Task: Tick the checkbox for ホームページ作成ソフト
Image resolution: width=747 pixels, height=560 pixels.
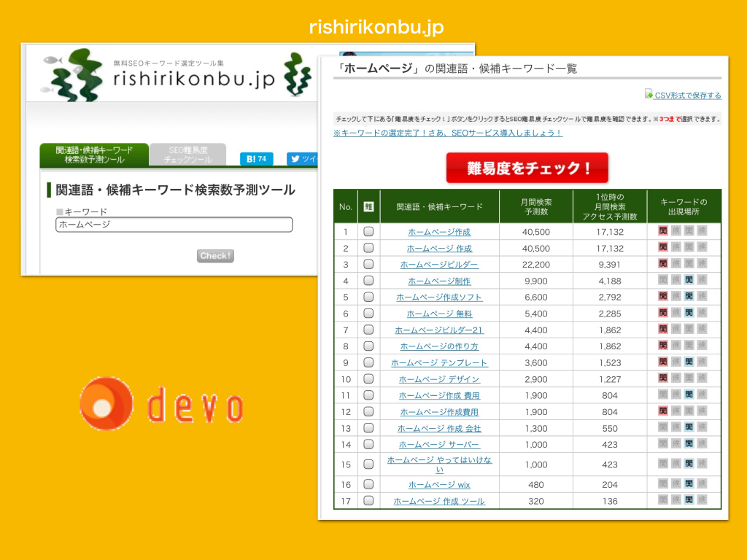Action: pyautogui.click(x=368, y=297)
